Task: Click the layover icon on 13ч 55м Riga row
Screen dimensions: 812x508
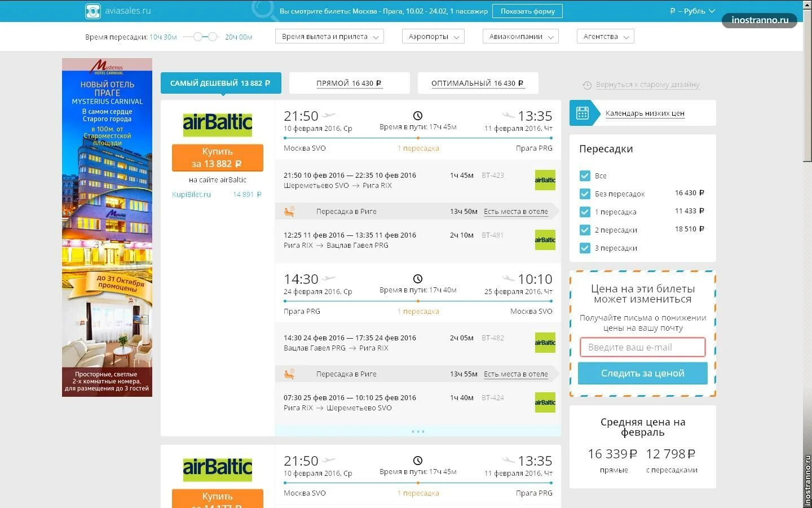Action: (289, 374)
